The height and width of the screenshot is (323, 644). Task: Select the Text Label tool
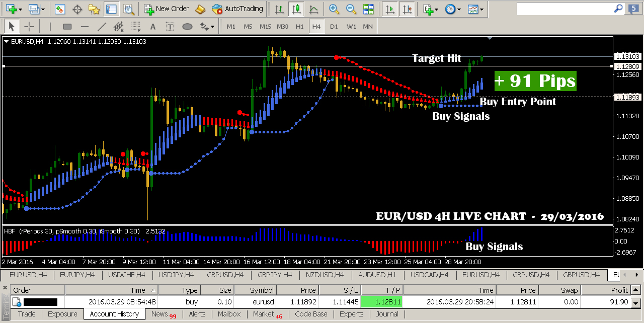pos(170,26)
